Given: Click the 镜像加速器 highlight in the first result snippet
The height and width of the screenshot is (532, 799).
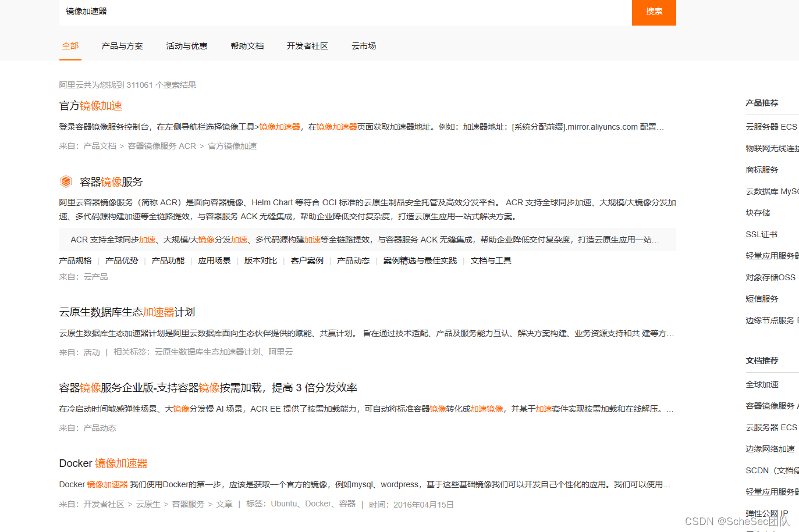Looking at the screenshot, I should [x=279, y=127].
